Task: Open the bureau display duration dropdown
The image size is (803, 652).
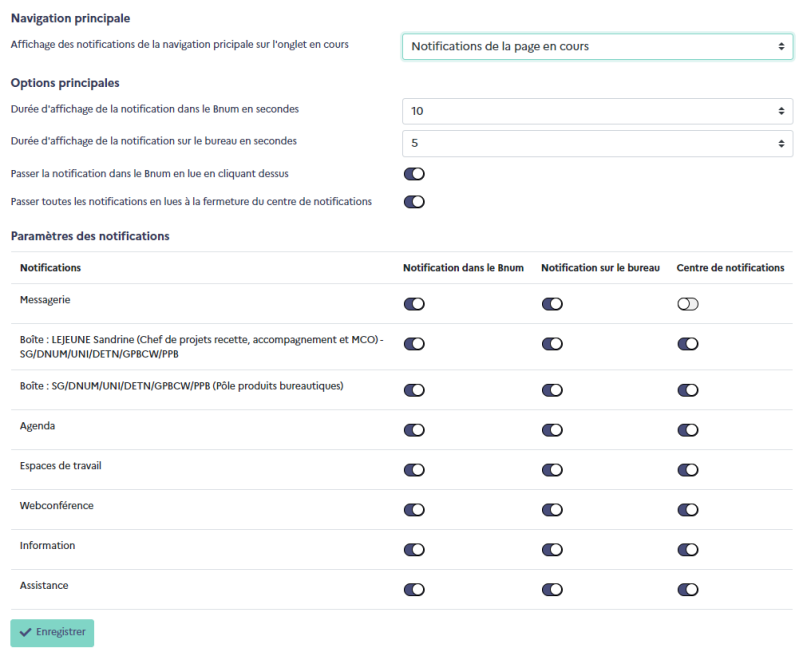Action: point(597,143)
